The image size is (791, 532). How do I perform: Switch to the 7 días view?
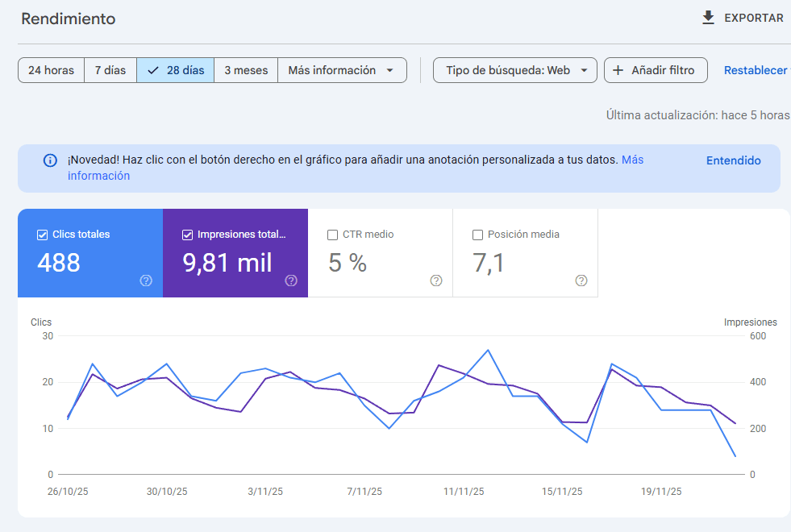(110, 70)
